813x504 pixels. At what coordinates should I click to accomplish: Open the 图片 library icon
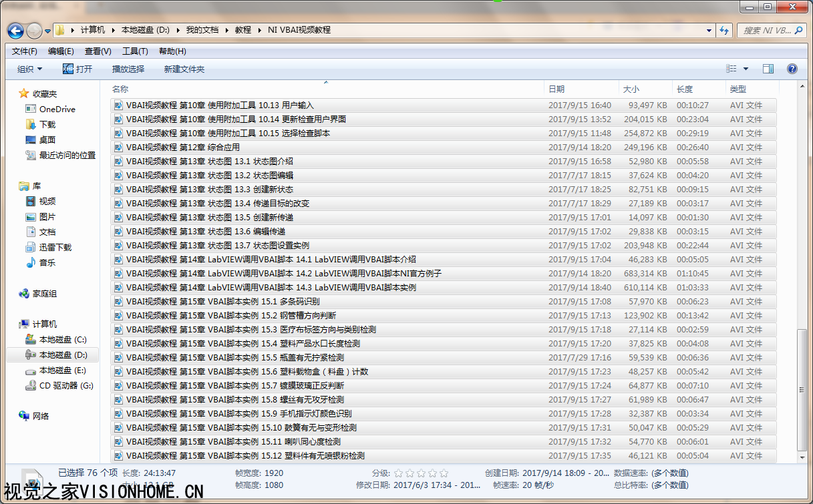coord(31,216)
